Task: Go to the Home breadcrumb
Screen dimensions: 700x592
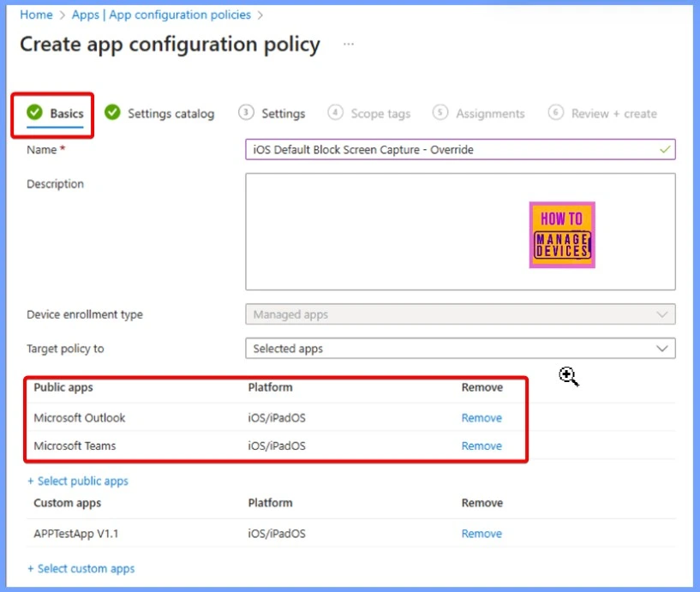Action: [x=36, y=15]
